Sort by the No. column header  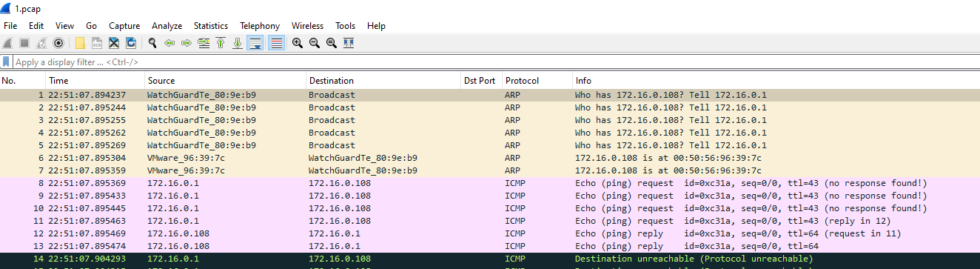23,81
